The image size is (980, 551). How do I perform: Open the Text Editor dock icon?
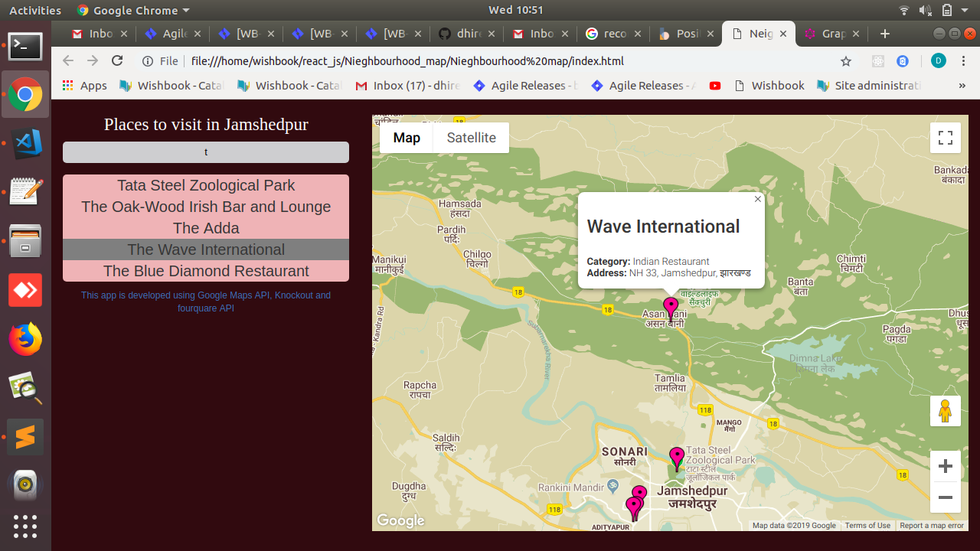[x=25, y=191]
